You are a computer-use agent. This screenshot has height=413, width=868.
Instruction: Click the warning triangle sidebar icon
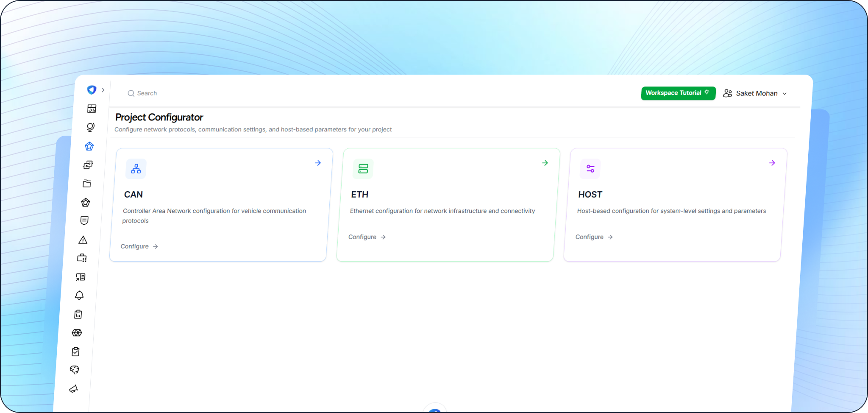(83, 240)
